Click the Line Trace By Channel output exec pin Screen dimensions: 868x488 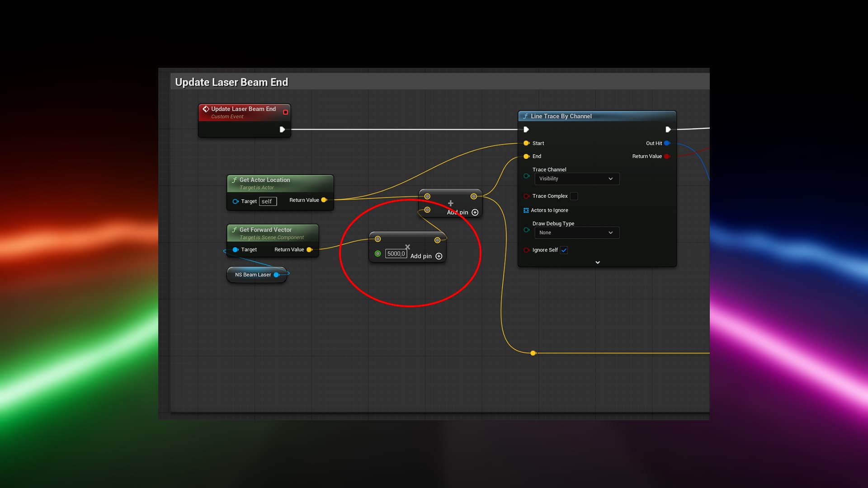click(668, 130)
